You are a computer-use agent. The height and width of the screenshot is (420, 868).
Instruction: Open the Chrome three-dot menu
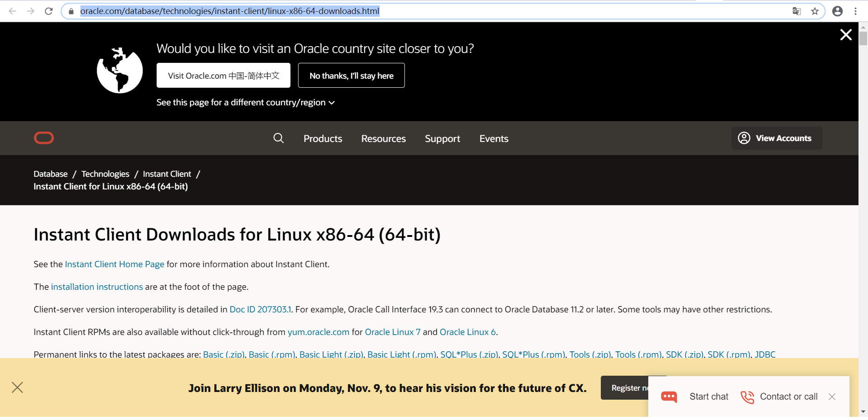click(x=855, y=11)
